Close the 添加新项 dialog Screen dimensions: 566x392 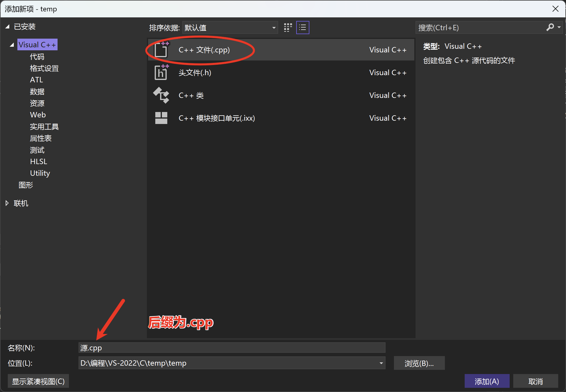point(555,9)
